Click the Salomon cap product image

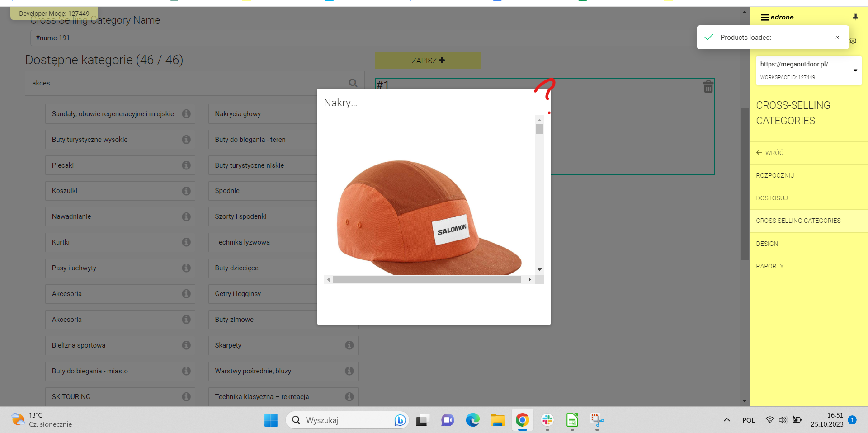click(429, 217)
